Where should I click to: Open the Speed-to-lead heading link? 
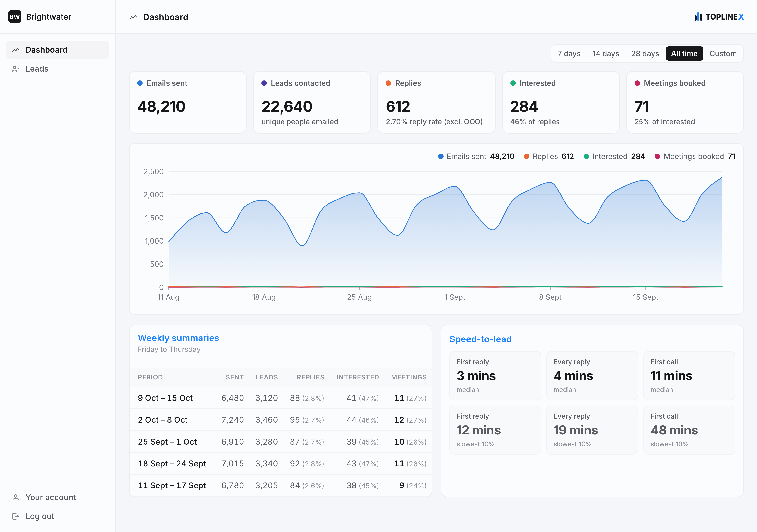480,339
